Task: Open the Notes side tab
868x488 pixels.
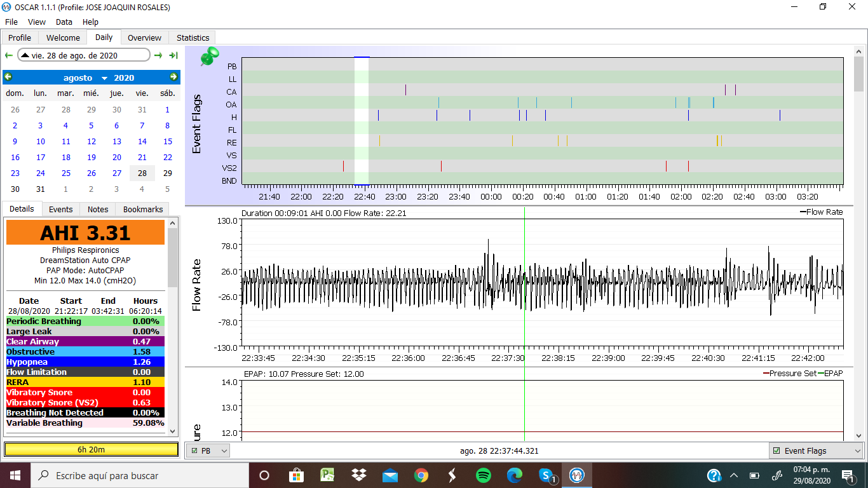Action: pyautogui.click(x=98, y=209)
